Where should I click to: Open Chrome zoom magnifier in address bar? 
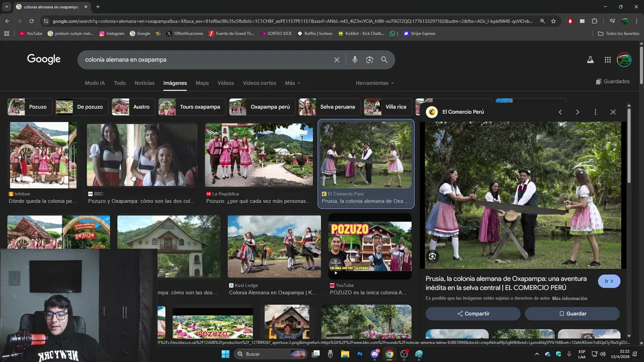542,21
